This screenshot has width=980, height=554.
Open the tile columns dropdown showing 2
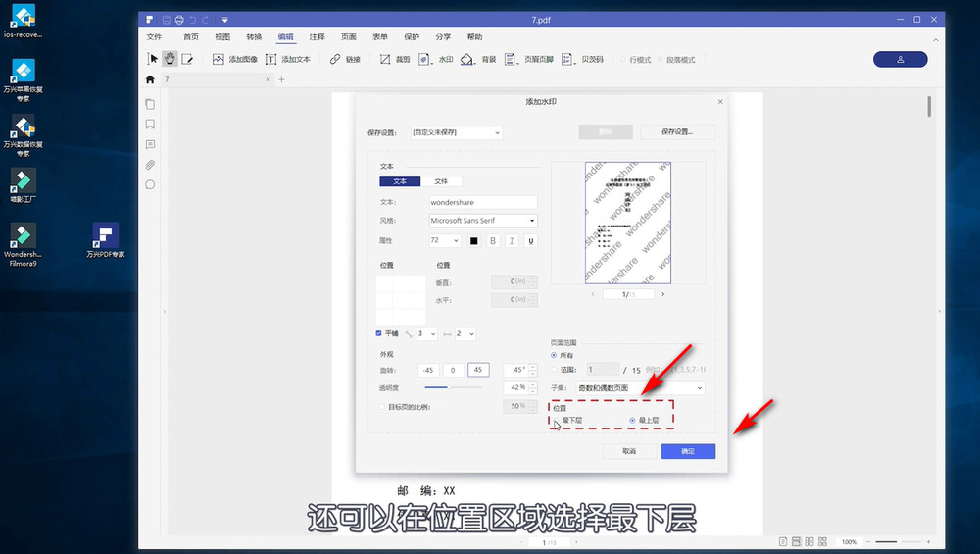pos(465,334)
